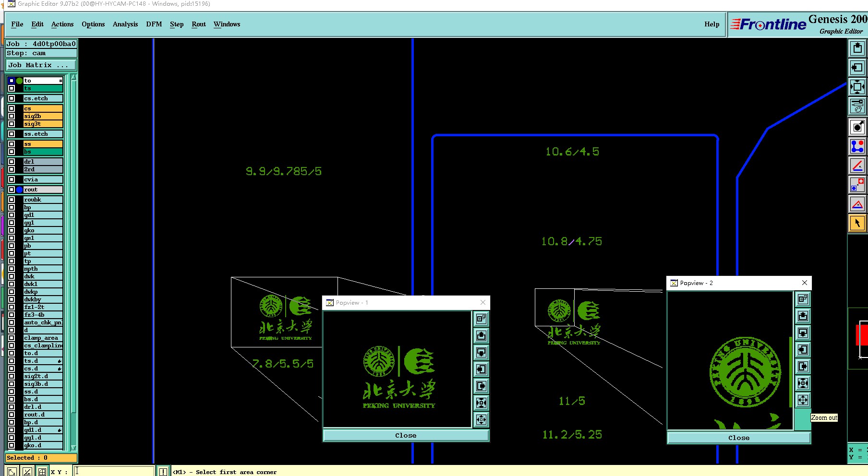Toggle the checkbox for layer ss.etch
The height and width of the screenshot is (476, 868).
click(x=12, y=134)
